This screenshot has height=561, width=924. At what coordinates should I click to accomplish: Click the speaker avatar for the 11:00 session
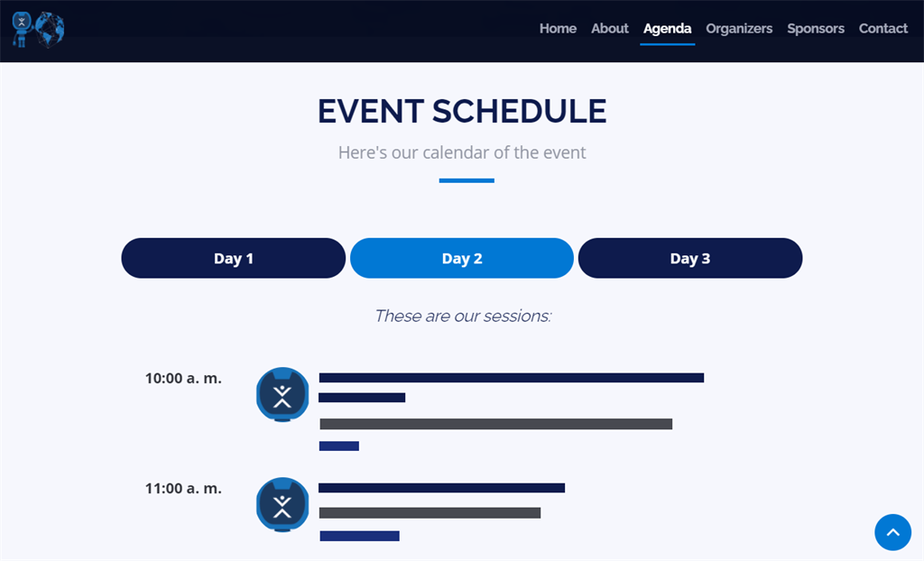point(282,505)
